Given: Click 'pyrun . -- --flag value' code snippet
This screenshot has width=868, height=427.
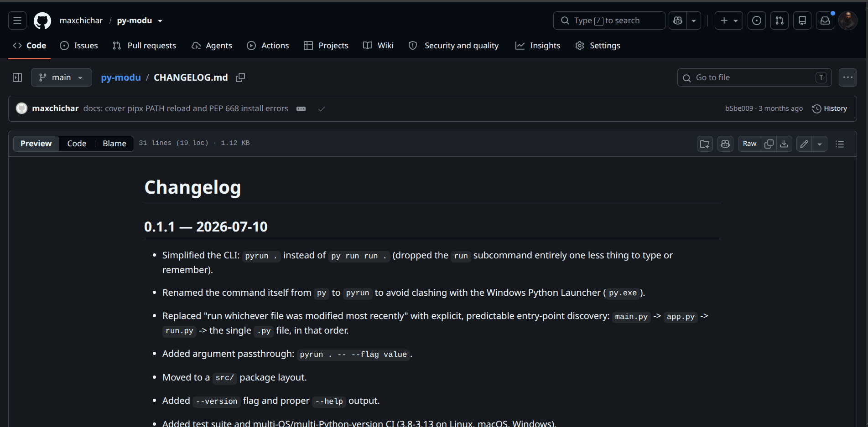Looking at the screenshot, I should point(353,355).
